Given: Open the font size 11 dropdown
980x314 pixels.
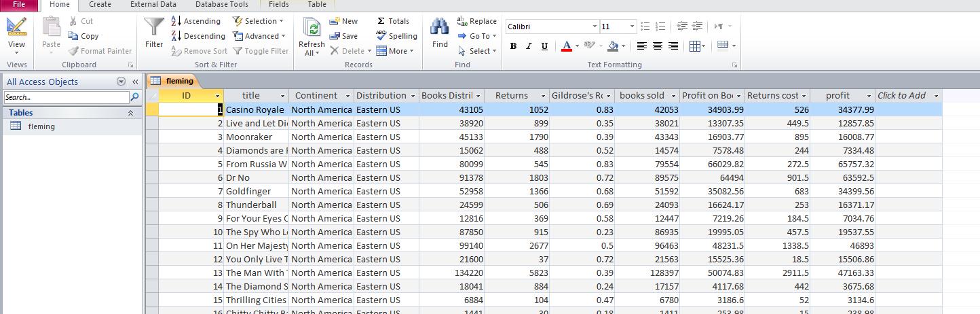Looking at the screenshot, I should click(x=632, y=27).
